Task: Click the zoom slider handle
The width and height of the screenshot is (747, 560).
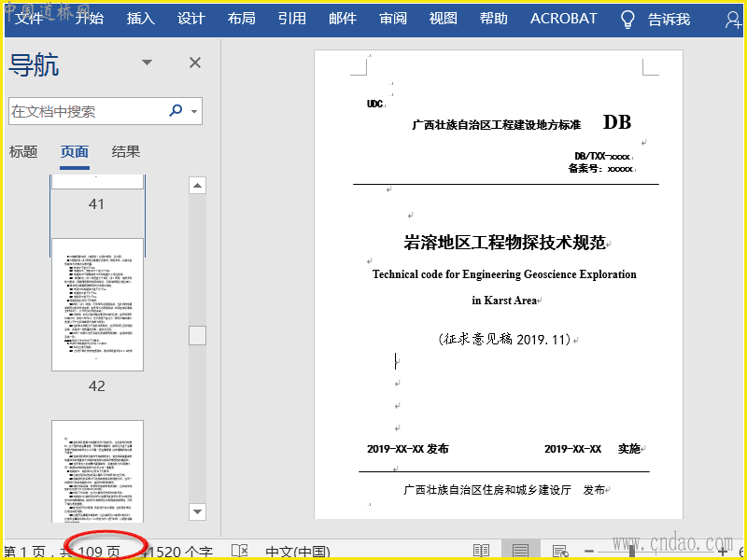Action: point(632,552)
